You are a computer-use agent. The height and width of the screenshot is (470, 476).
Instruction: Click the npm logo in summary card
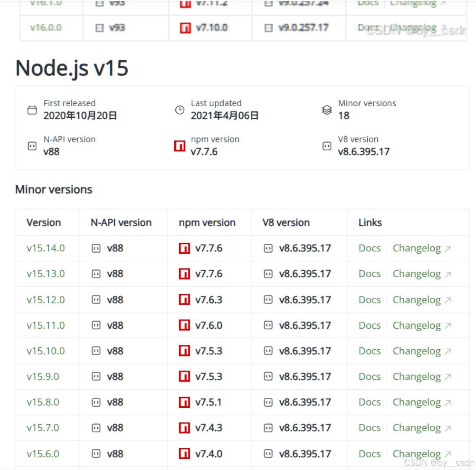click(180, 146)
